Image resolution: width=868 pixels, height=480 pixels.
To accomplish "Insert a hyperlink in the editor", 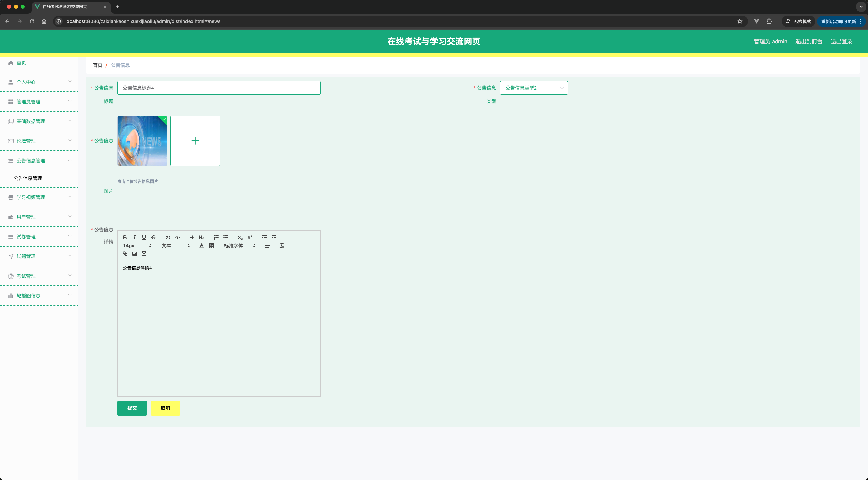I will click(x=125, y=254).
